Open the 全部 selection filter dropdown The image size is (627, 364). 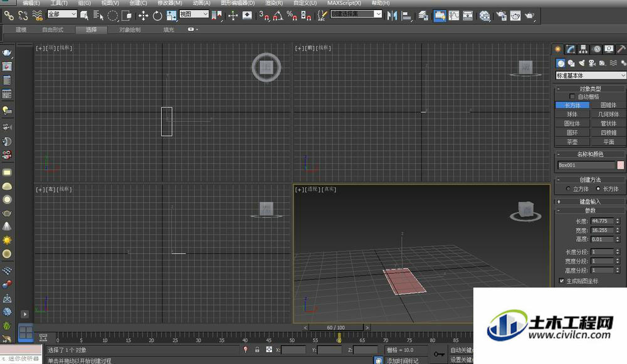tap(62, 14)
